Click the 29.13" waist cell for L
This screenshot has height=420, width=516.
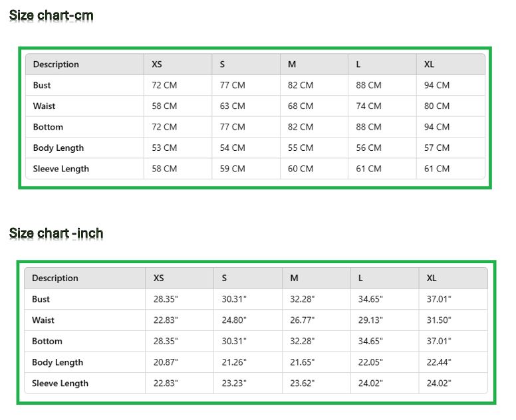[x=370, y=320]
